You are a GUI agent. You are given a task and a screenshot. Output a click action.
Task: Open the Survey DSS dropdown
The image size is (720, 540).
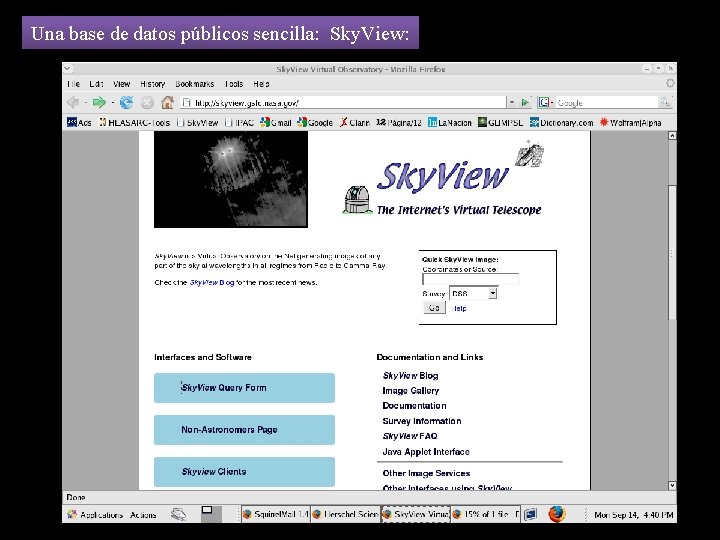point(473,293)
